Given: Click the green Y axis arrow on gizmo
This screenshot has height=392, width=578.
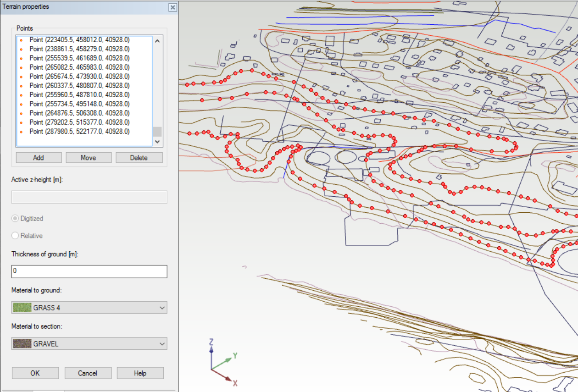Looking at the screenshot, I should pyautogui.click(x=228, y=359).
